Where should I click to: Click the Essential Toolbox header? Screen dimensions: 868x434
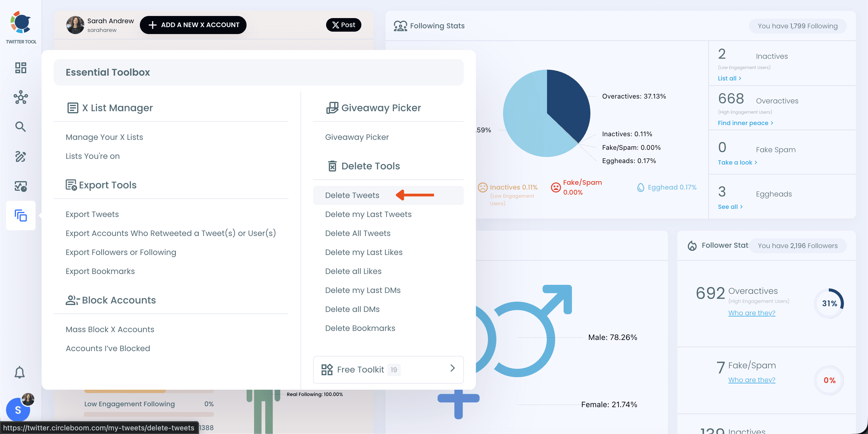[x=259, y=72]
